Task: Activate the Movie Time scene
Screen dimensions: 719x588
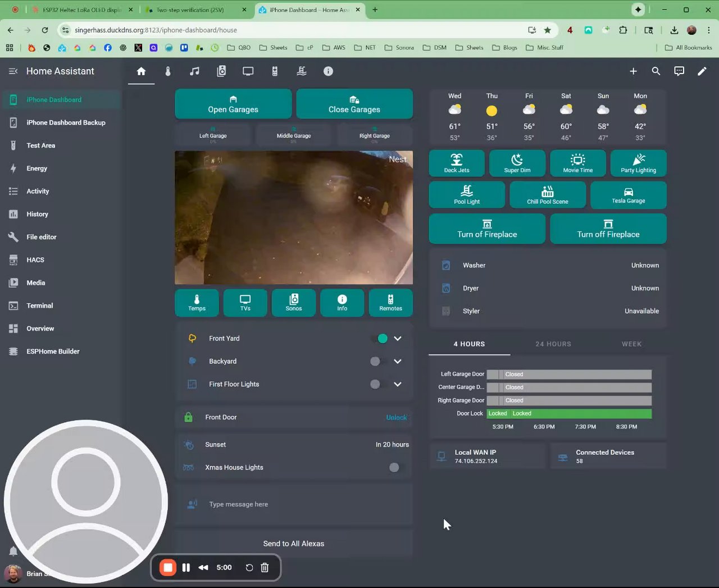Action: pos(578,163)
